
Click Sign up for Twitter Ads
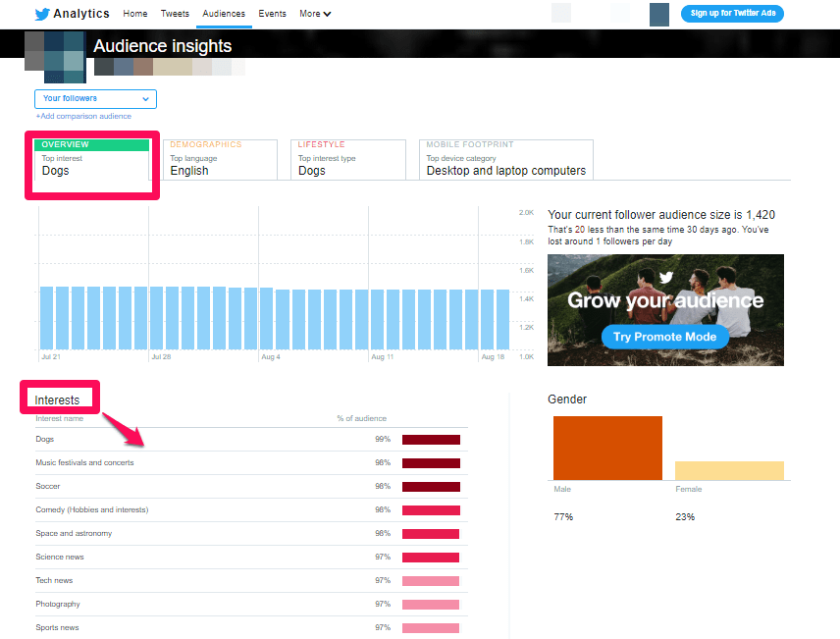pyautogui.click(x=732, y=14)
